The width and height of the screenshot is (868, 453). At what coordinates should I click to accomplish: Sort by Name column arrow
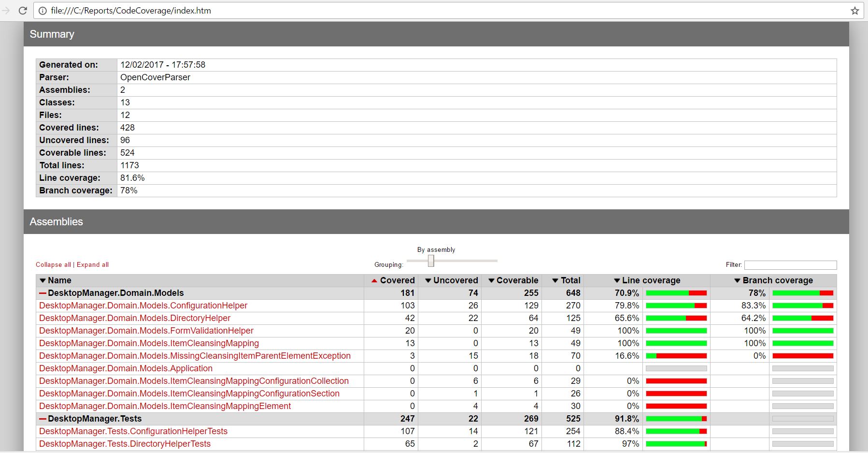[43, 280]
